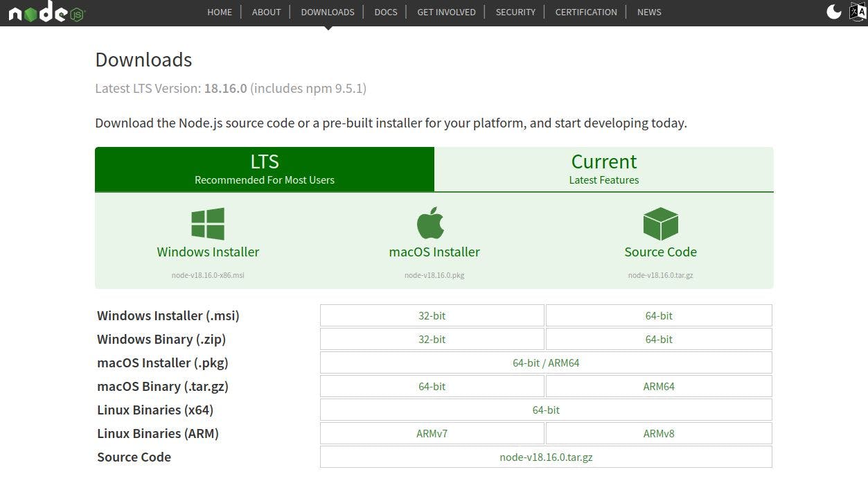Click the Apple logo macOS icon
The width and height of the screenshot is (868, 481).
click(x=430, y=223)
